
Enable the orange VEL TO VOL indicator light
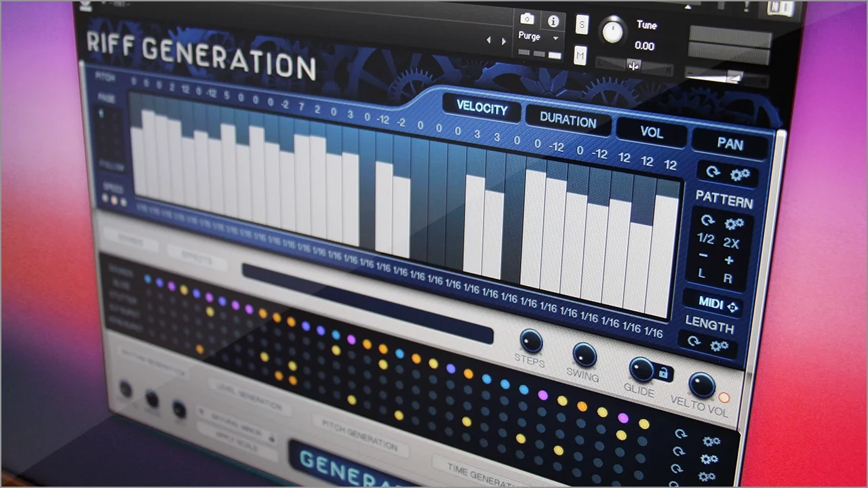(x=724, y=398)
